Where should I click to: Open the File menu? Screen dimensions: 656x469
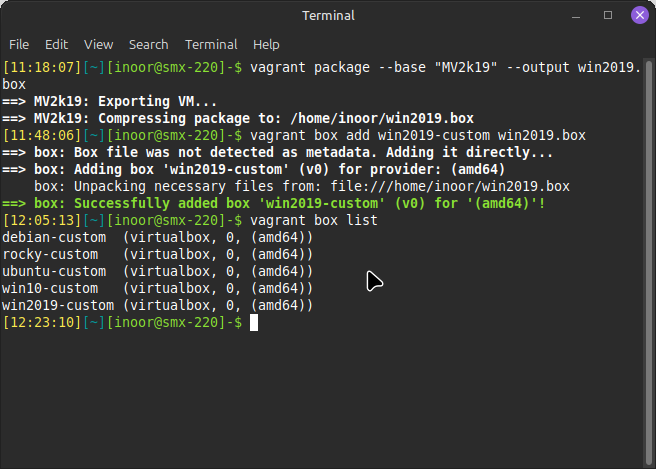tap(19, 44)
